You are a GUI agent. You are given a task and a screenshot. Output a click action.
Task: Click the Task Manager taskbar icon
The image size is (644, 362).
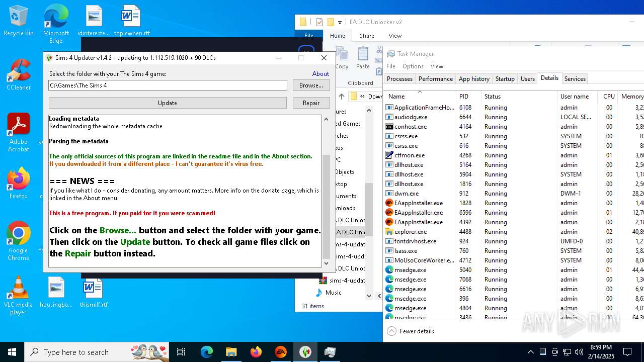tap(330, 352)
